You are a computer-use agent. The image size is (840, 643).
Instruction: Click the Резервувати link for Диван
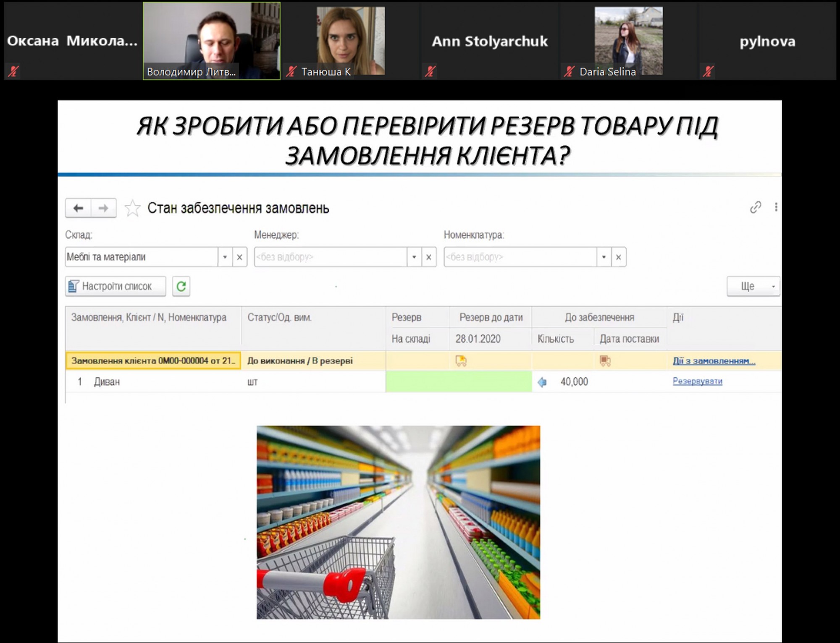tap(698, 381)
